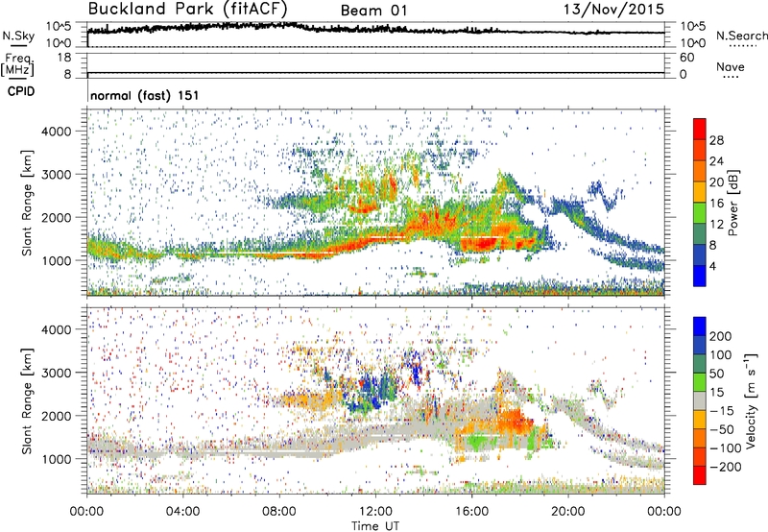The width and height of the screenshot is (768, 532).
Task: Click the '12:00' time tick label
Action: [375, 512]
